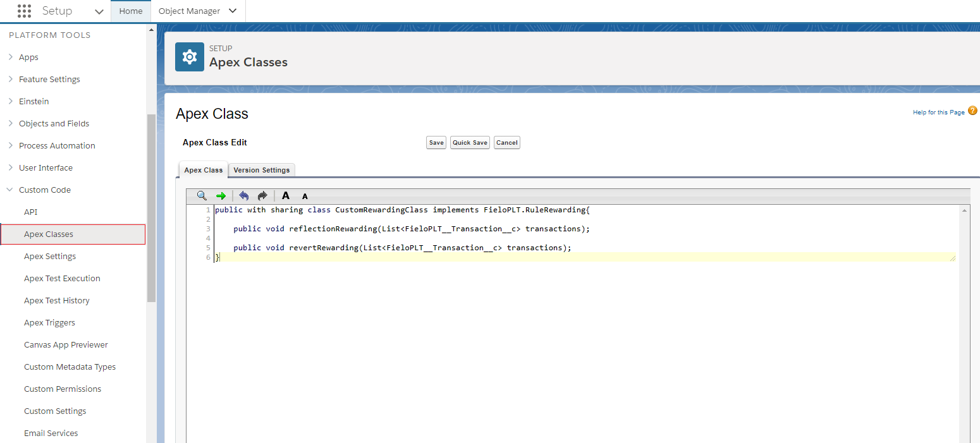
Task: Click the Setup app name label
Action: coord(57,11)
